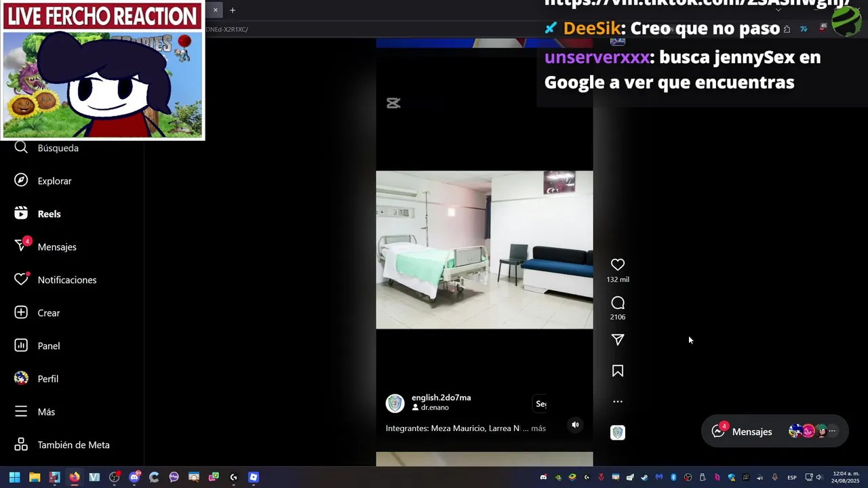The height and width of the screenshot is (488, 868).
Task: Click the next reel preview at bottom
Action: (484, 459)
